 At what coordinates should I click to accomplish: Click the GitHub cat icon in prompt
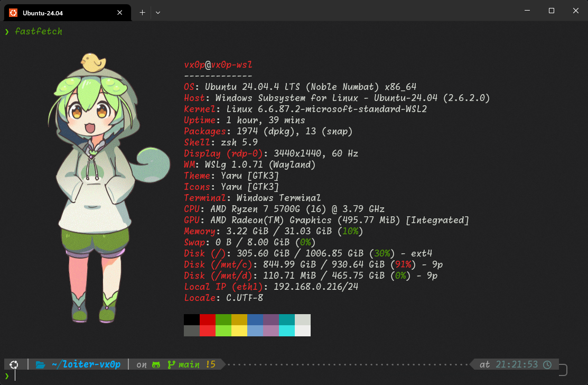(x=156, y=364)
